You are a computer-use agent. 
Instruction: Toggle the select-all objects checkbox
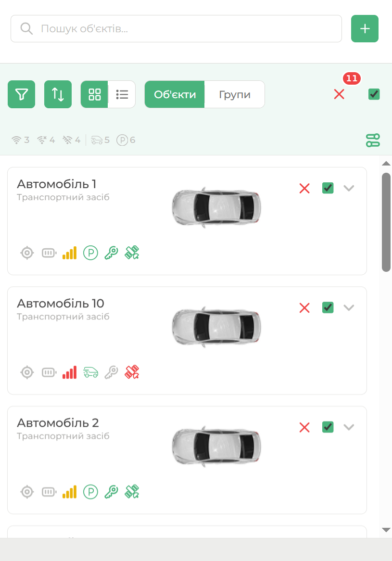coord(374,94)
